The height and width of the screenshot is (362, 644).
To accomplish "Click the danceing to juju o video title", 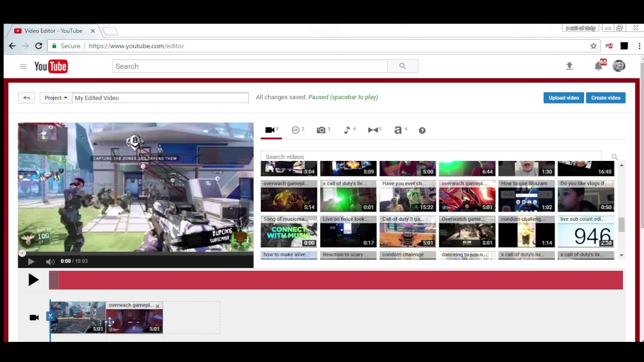I will pyautogui.click(x=464, y=254).
